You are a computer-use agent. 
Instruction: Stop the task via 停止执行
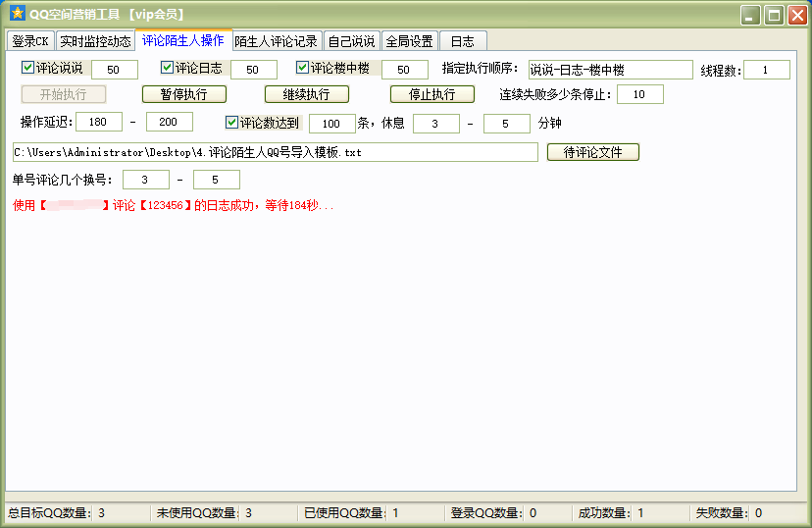[x=432, y=94]
